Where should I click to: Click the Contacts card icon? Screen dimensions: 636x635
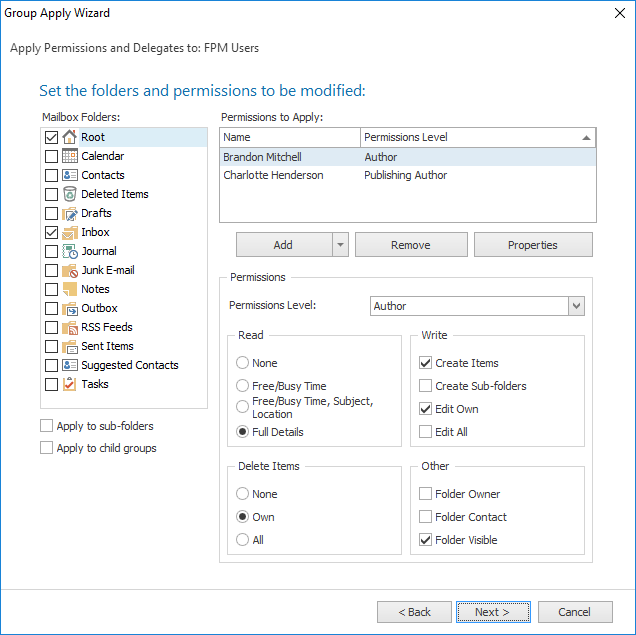(70, 175)
